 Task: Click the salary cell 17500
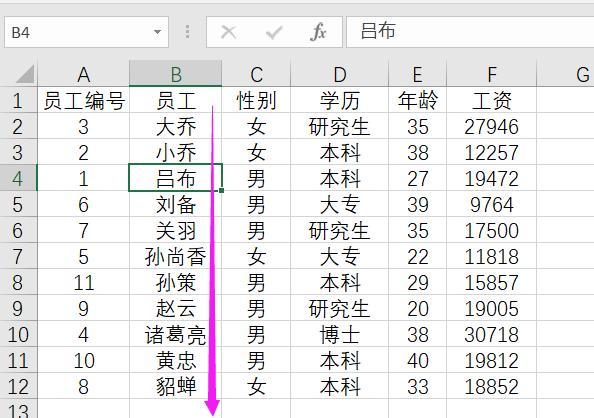(x=491, y=230)
